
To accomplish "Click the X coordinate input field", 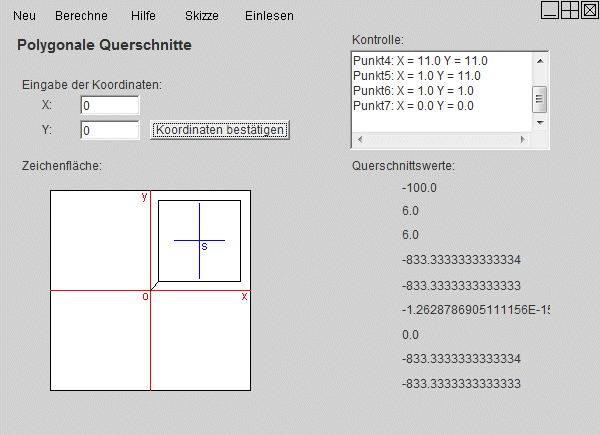I will pos(109,105).
